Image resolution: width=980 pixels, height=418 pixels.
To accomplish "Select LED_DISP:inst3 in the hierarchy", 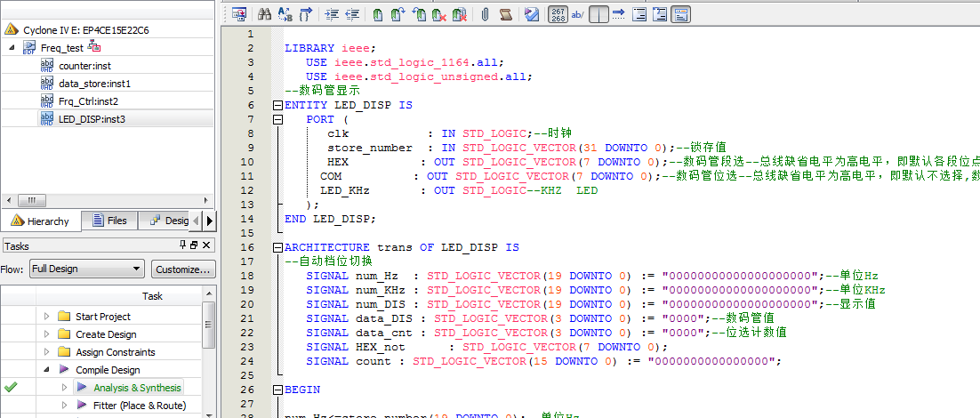I will click(x=92, y=119).
